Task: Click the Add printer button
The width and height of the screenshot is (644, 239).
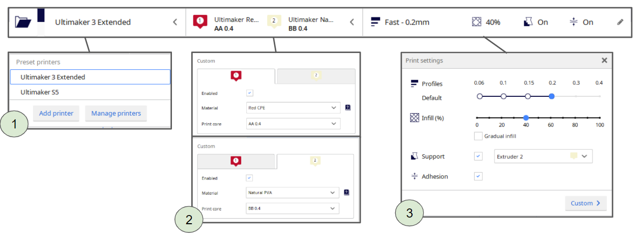Action: 56,113
